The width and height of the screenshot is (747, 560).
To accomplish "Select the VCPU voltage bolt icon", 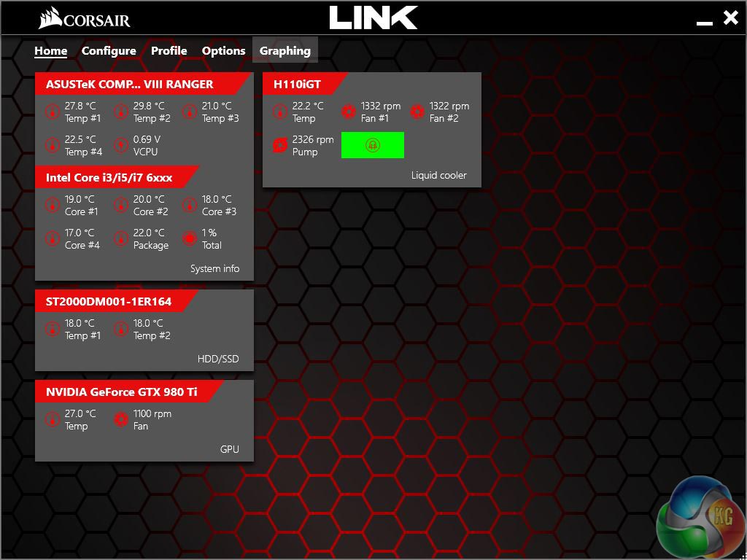I will [x=120, y=145].
